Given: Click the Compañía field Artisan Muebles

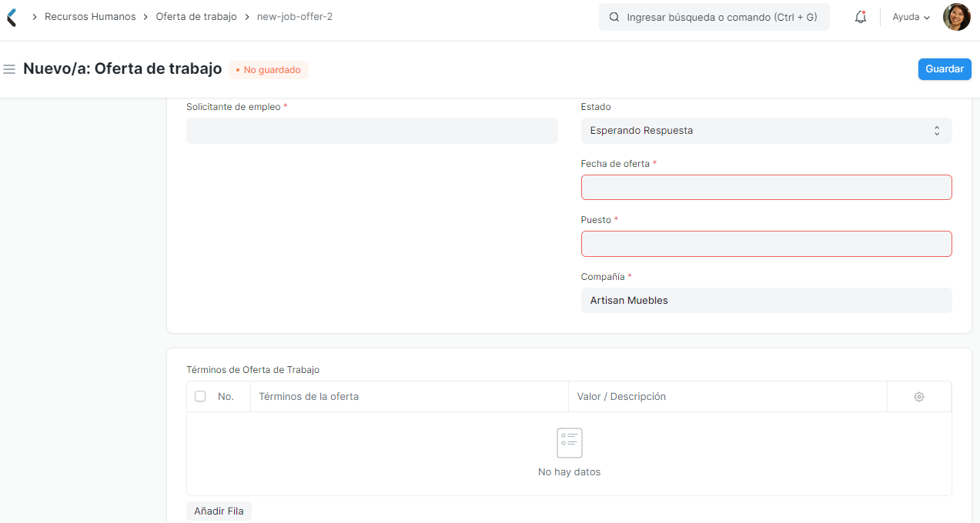Looking at the screenshot, I should [766, 300].
